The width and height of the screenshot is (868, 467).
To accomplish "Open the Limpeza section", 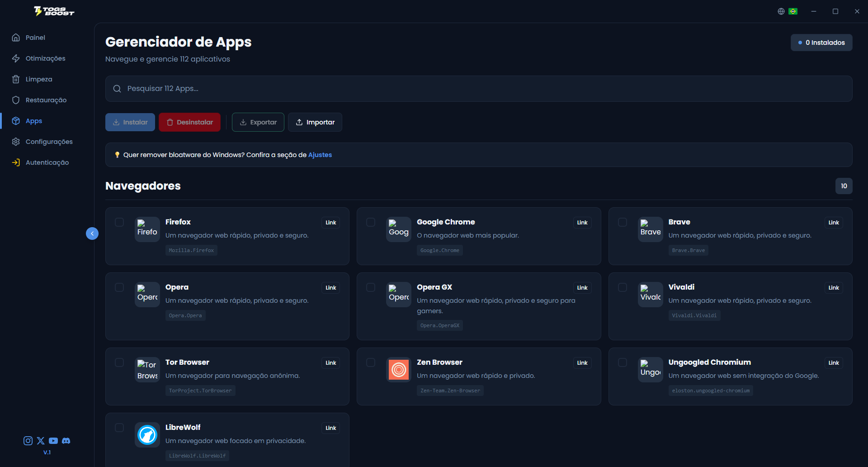I will [32, 79].
